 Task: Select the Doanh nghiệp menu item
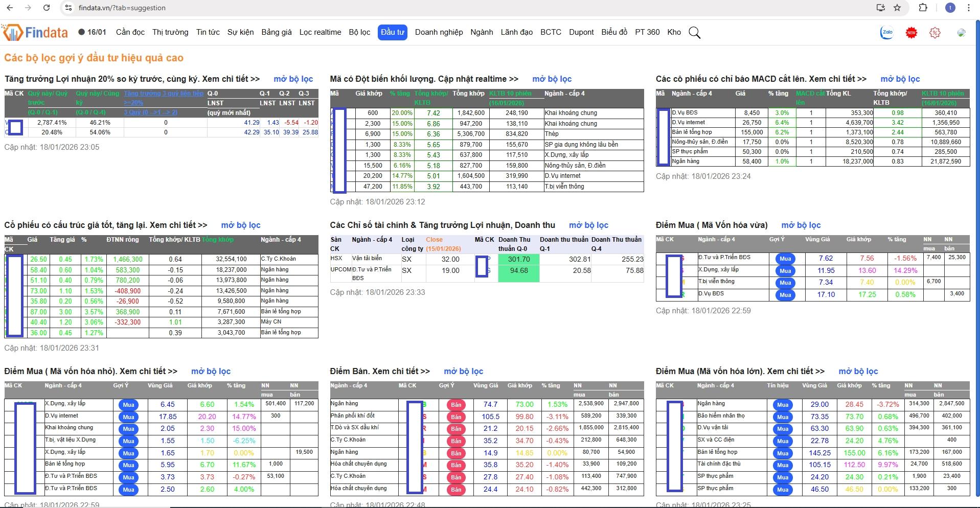coord(439,32)
